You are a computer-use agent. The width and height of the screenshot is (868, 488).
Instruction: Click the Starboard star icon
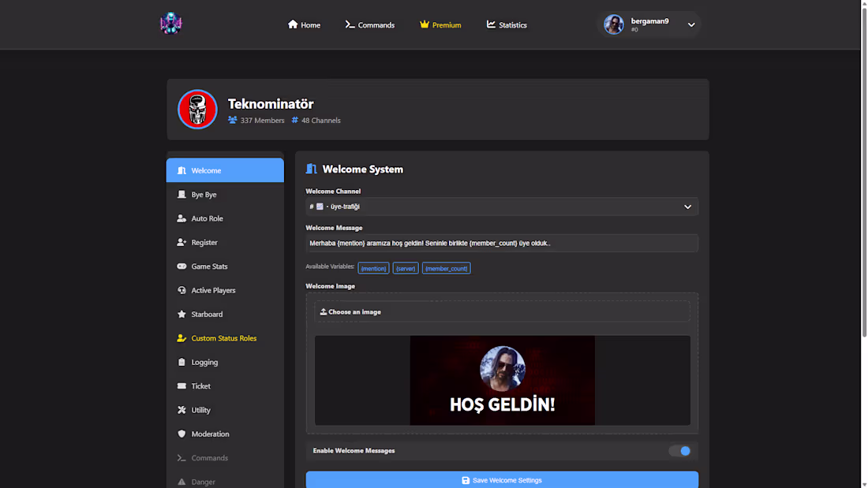pos(181,315)
